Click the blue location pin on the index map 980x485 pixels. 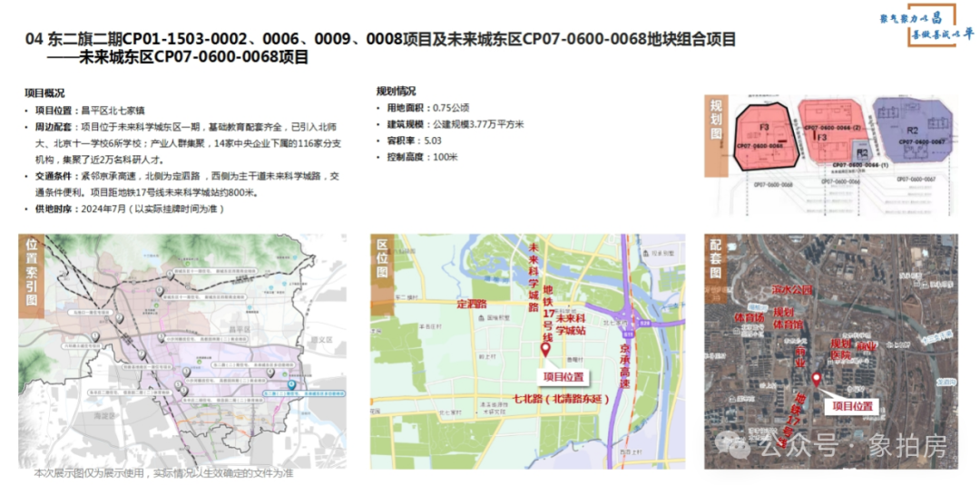coord(290,385)
